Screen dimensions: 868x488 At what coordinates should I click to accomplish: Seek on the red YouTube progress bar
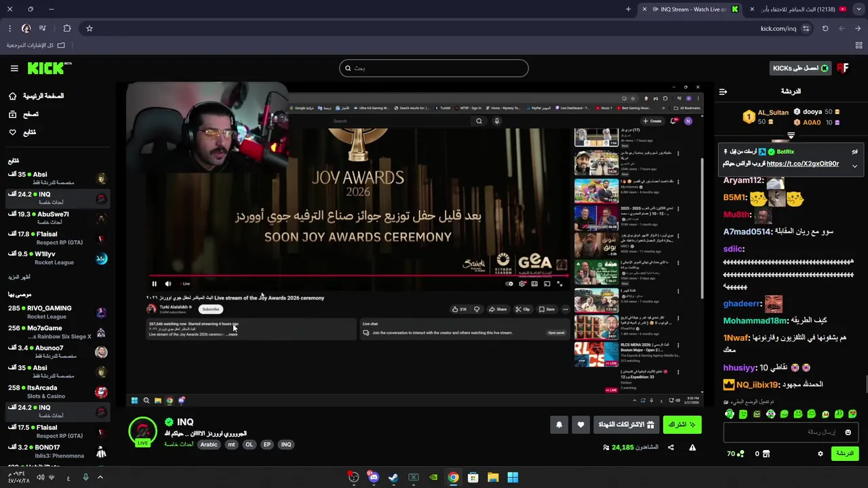tap(359, 276)
